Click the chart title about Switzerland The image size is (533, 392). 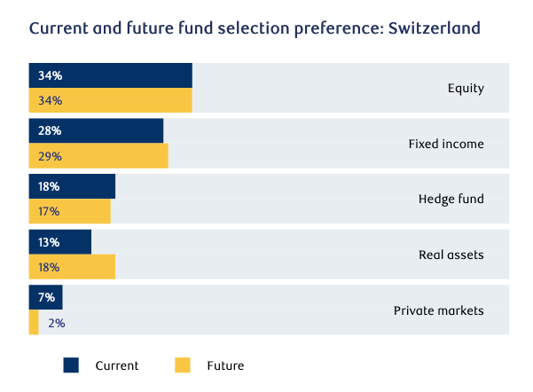[x=255, y=27]
